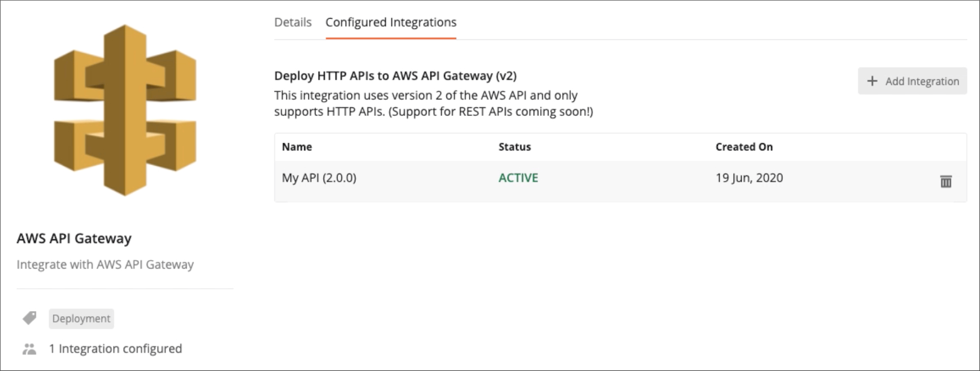Click the AWS API Gateway logo
Image resolution: width=980 pixels, height=371 pixels.
(125, 110)
